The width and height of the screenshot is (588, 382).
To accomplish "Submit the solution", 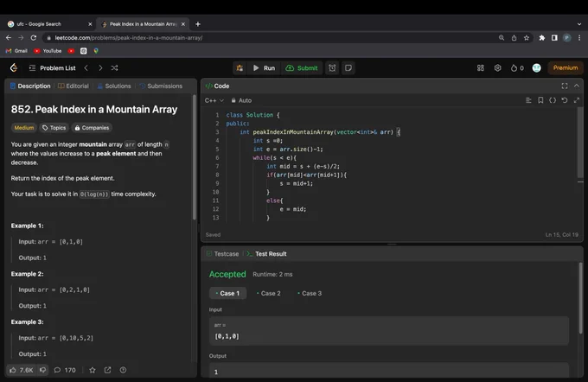I will pos(302,68).
